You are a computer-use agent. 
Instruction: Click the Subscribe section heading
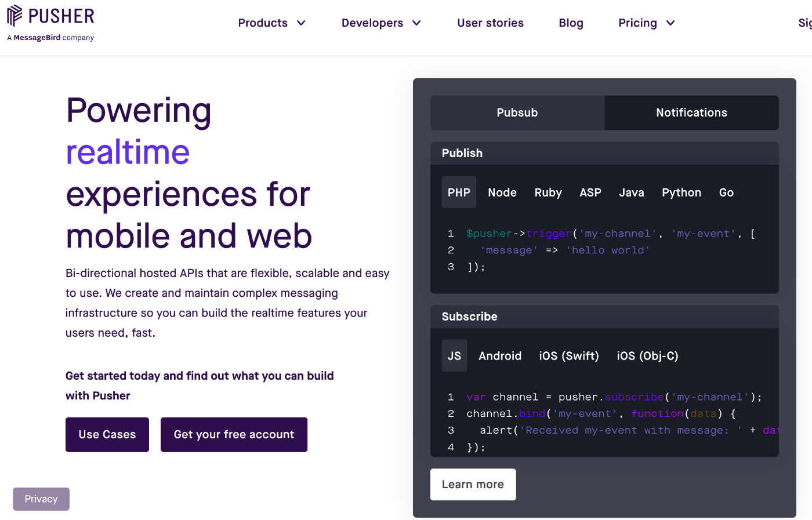coord(470,317)
